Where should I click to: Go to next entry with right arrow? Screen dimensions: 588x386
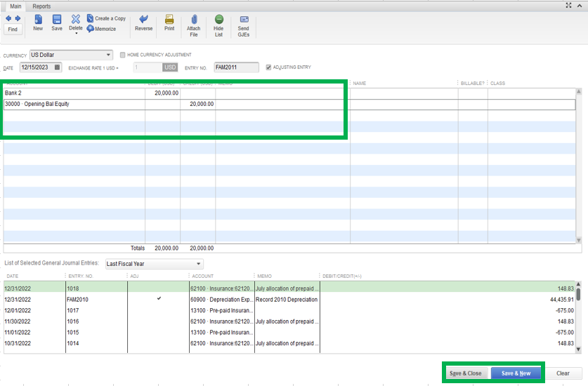tap(18, 18)
